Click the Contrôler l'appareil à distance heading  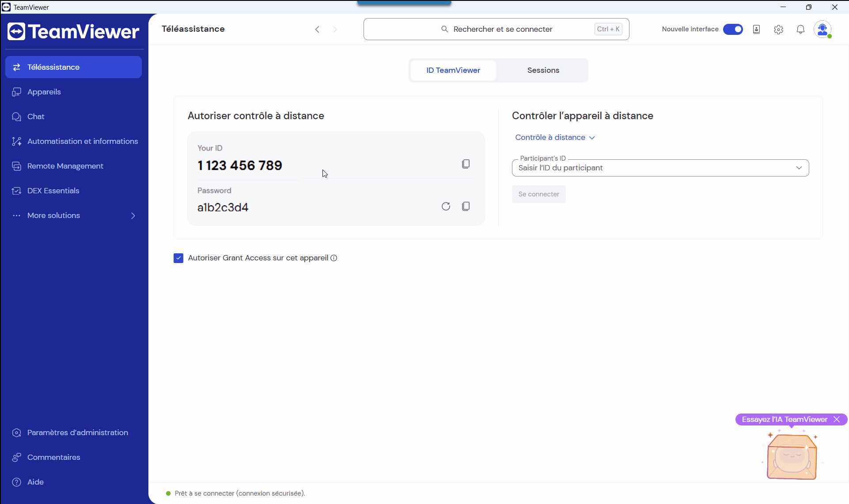582,116
